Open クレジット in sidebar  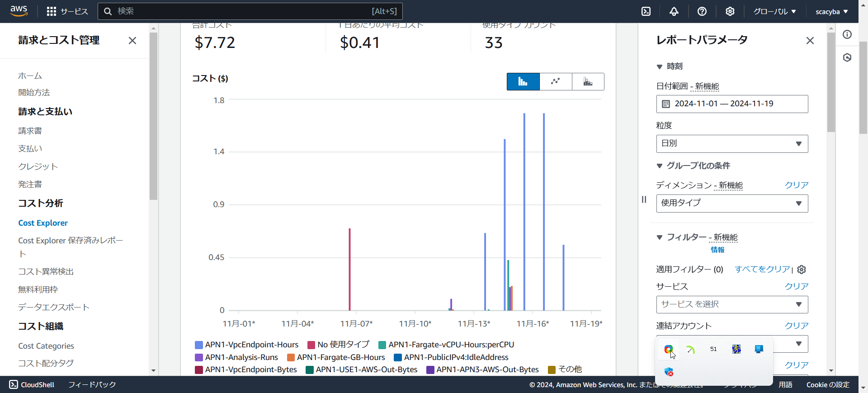(38, 167)
